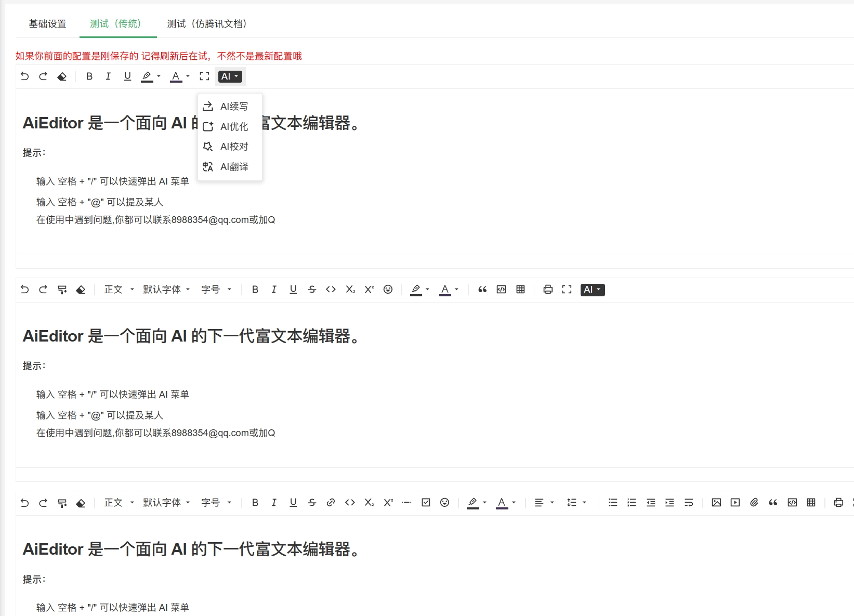Expand highlight color arrow in top editor
The height and width of the screenshot is (616, 854).
click(159, 76)
